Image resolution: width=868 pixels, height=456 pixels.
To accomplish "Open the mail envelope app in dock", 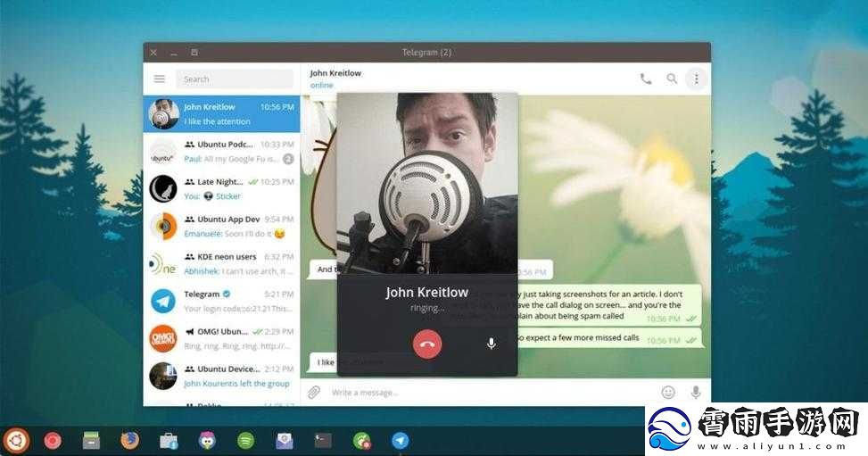I will (x=285, y=441).
